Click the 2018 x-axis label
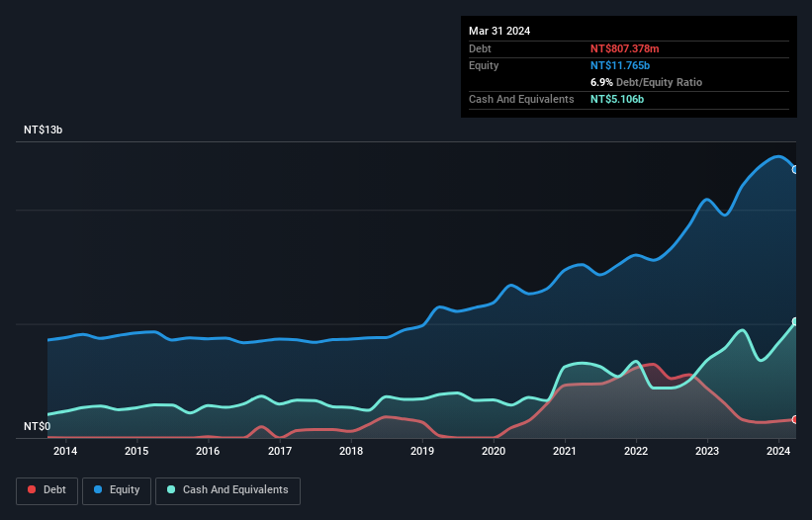 [351, 451]
